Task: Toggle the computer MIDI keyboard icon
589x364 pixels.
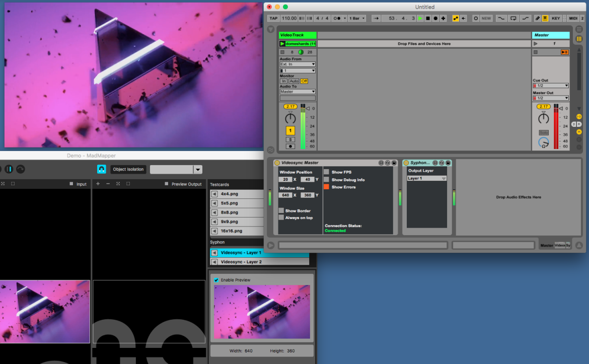Action: tap(545, 18)
